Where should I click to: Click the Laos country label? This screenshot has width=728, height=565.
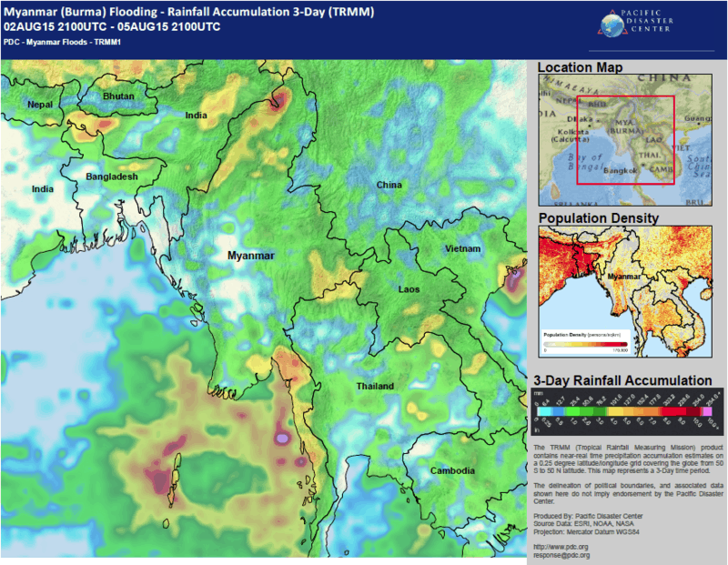pyautogui.click(x=409, y=289)
